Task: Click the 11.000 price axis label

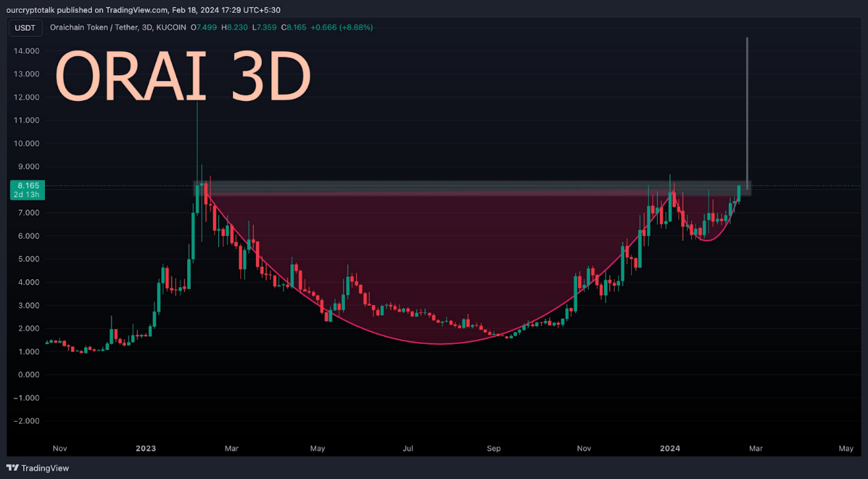Action: coord(27,120)
